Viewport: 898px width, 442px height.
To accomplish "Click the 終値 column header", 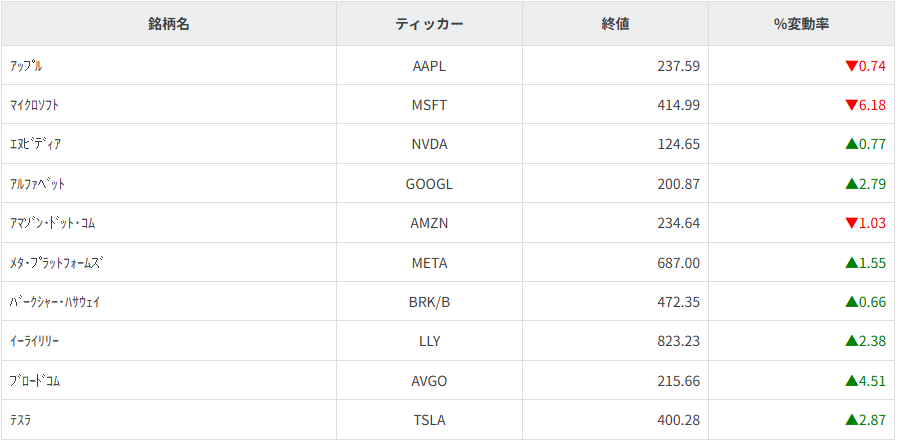I will pos(615,24).
